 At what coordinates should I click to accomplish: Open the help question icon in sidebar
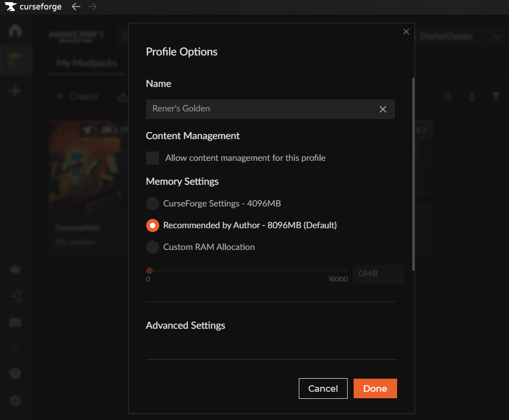15,373
